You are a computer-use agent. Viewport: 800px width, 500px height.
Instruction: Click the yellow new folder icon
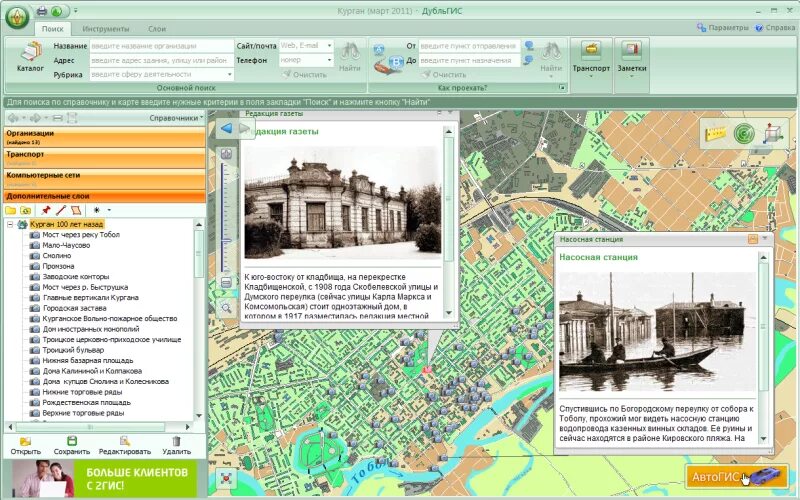pos(10,210)
